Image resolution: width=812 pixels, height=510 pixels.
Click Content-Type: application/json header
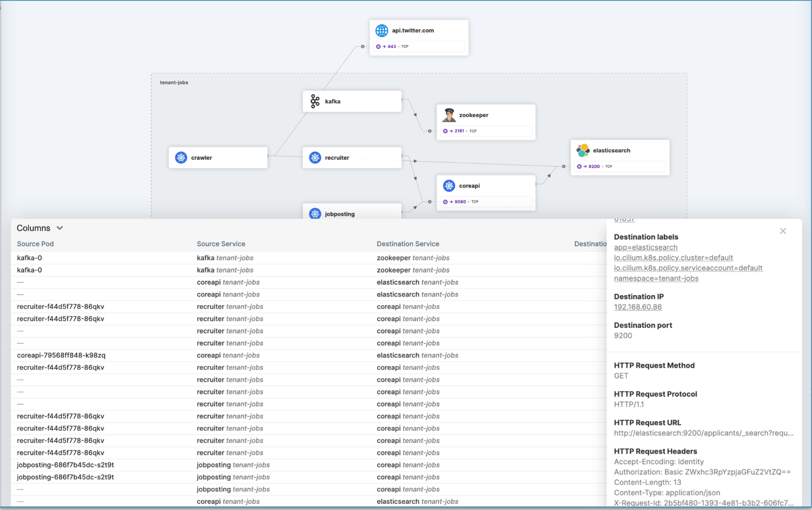pyautogui.click(x=667, y=493)
